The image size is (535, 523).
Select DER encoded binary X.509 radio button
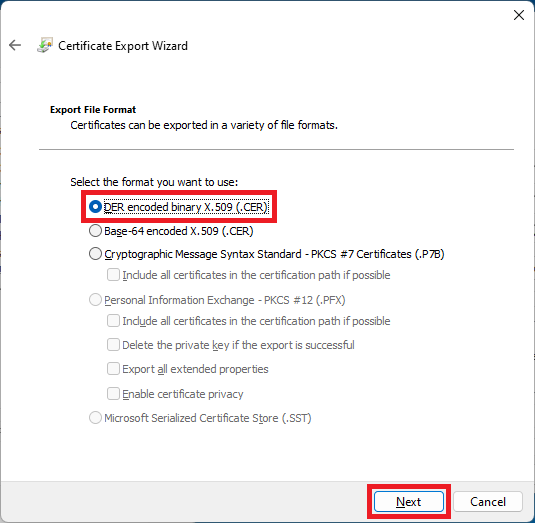pyautogui.click(x=95, y=206)
